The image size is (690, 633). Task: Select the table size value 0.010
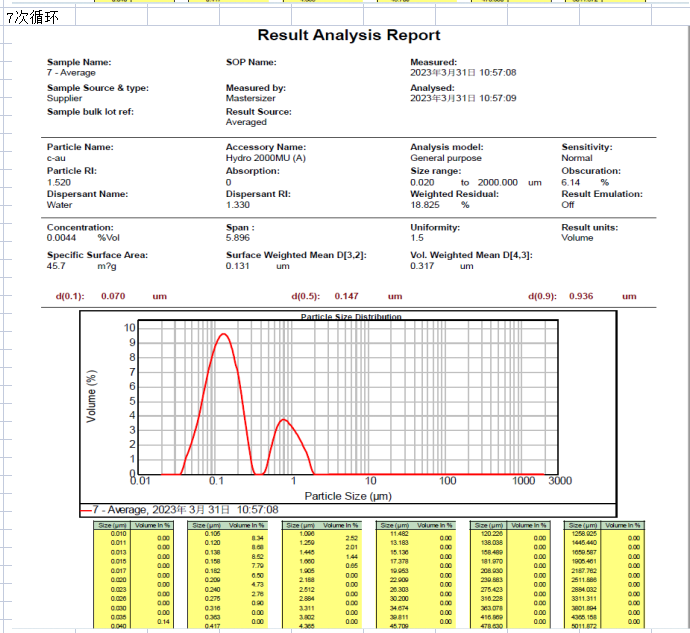pyautogui.click(x=118, y=534)
